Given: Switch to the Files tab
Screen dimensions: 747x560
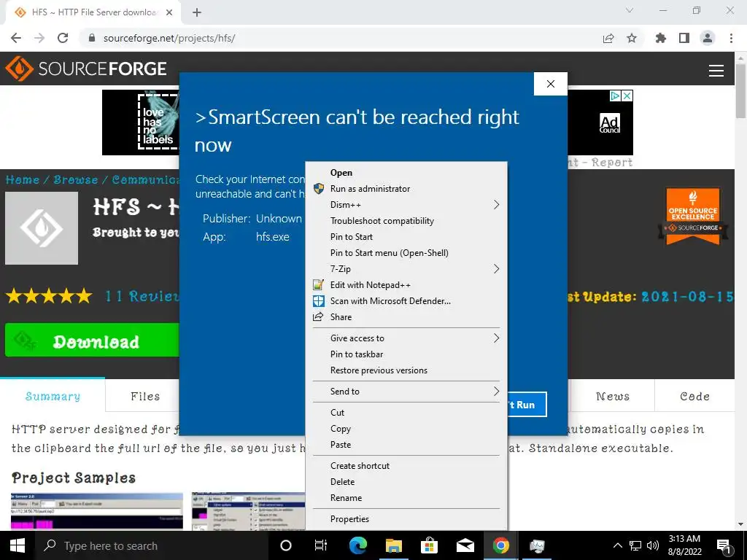Looking at the screenshot, I should [145, 396].
